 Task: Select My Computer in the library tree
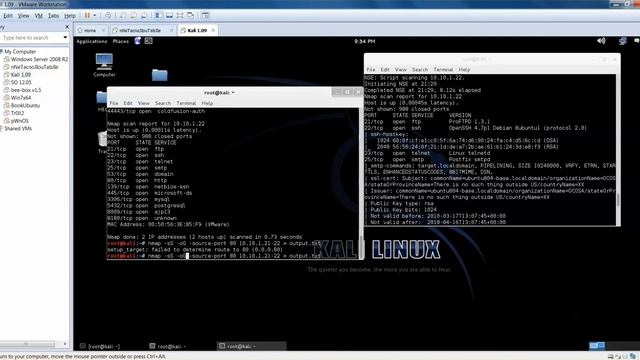coord(20,51)
